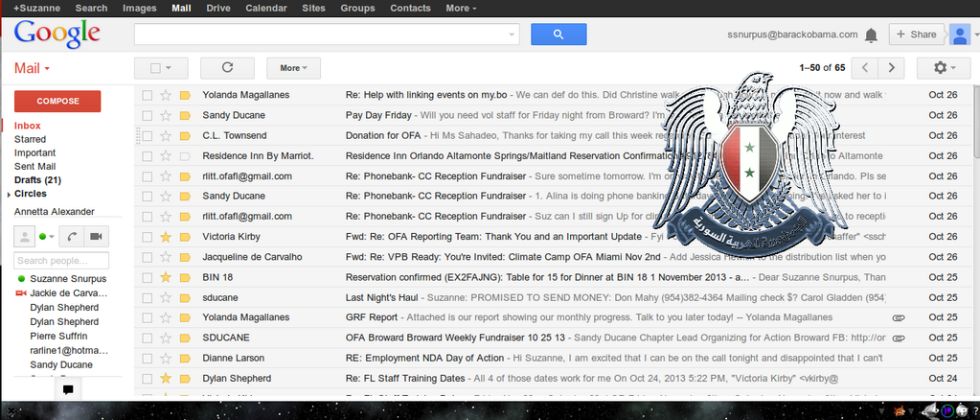Toggle importance marker on Donation for OFA email
This screenshot has height=420, width=980.
tap(185, 136)
